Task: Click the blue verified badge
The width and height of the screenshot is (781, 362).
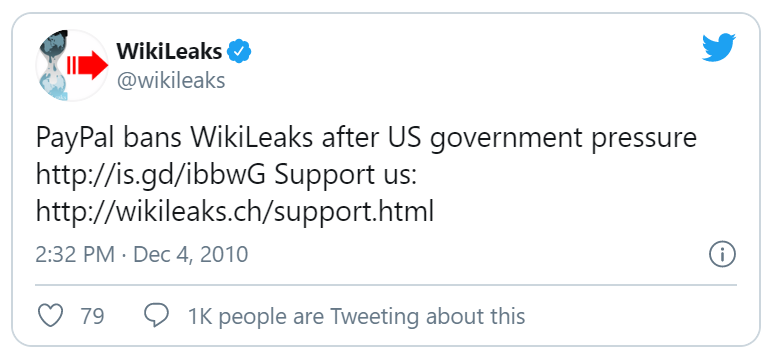Action: tap(240, 52)
